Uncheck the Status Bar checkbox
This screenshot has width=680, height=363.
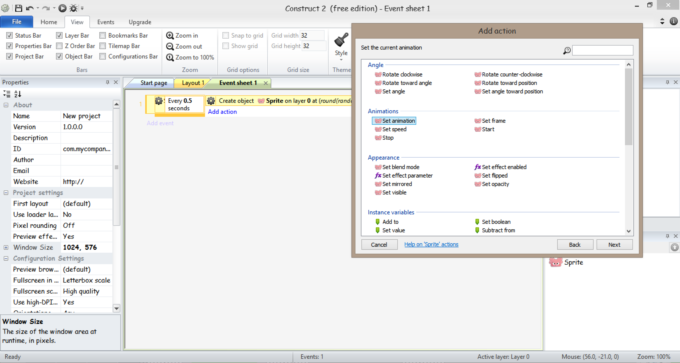(9, 36)
